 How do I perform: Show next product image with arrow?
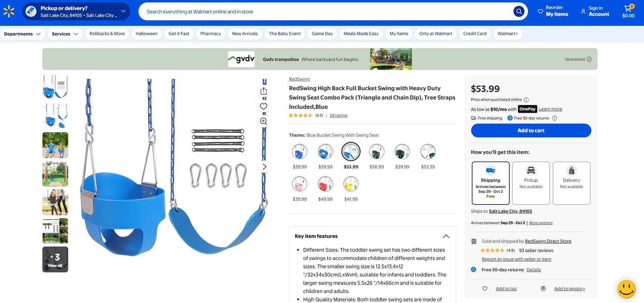pos(264,167)
